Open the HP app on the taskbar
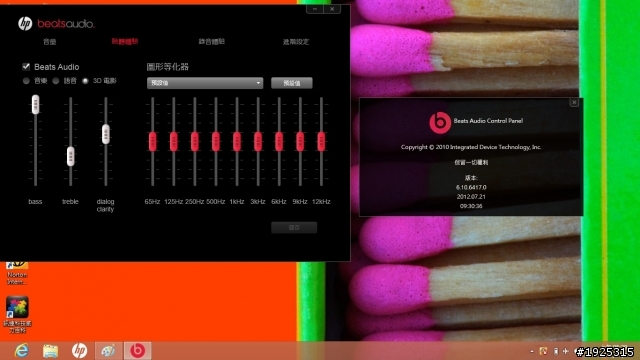The height and width of the screenshot is (360, 640). click(x=79, y=351)
